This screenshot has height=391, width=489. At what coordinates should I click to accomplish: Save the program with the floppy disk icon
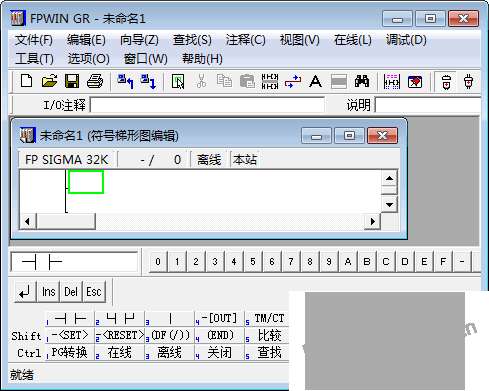click(72, 81)
